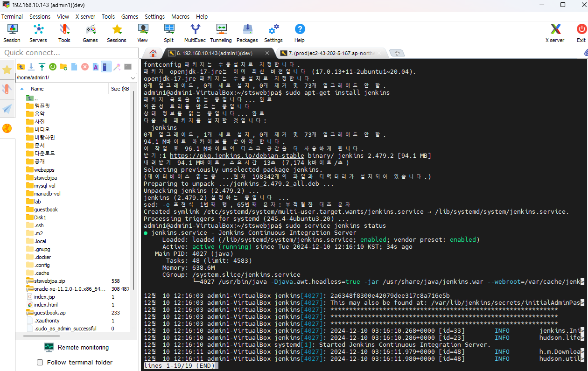Open the Tools menu

pos(108,16)
